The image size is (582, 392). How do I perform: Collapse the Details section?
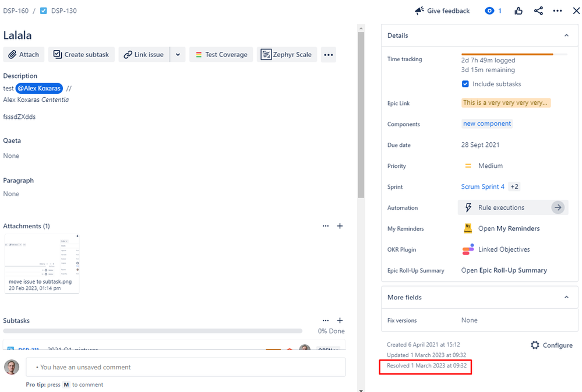pyautogui.click(x=566, y=36)
